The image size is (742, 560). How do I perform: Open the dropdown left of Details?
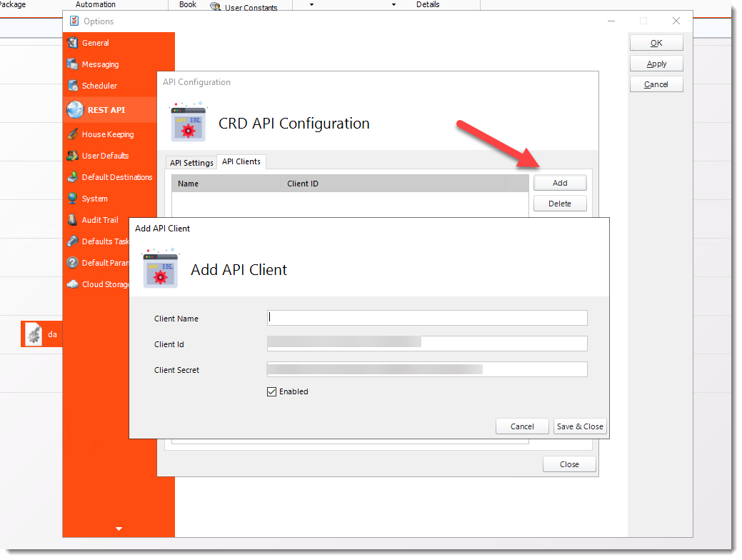pos(393,4)
